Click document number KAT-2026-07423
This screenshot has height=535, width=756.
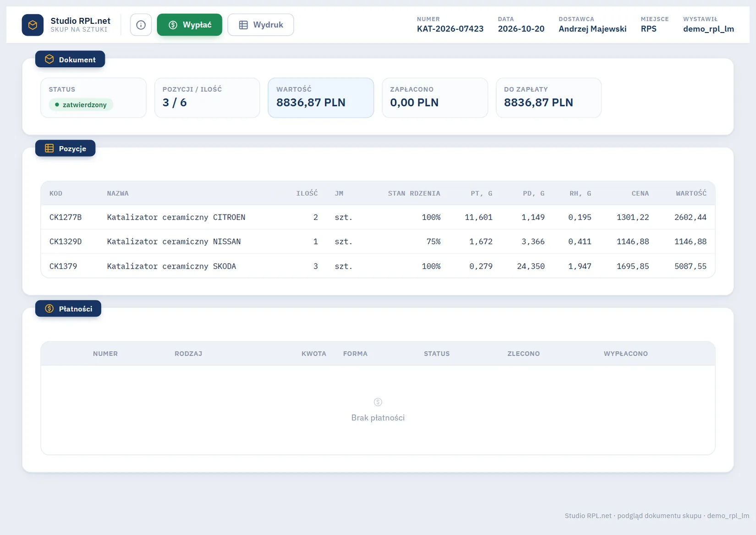[x=450, y=29]
